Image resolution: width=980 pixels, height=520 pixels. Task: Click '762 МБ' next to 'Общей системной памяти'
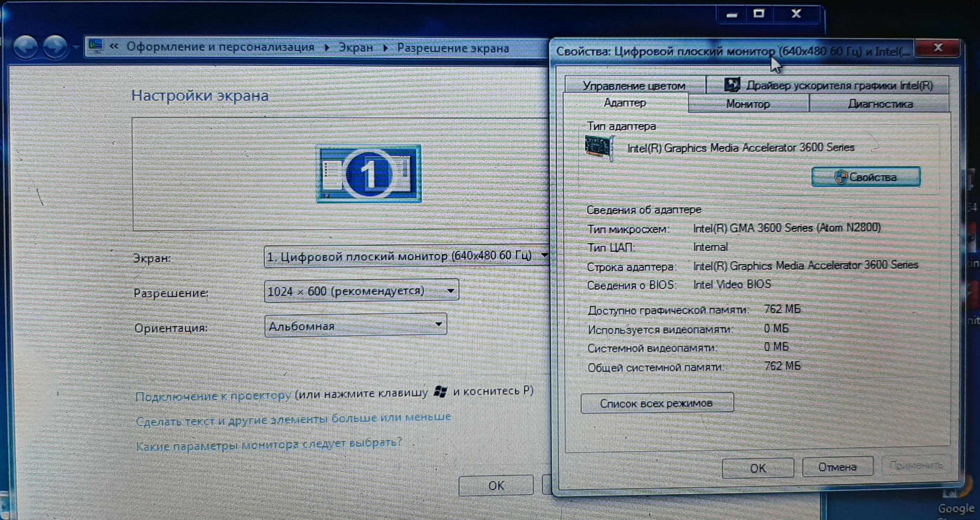(x=782, y=366)
